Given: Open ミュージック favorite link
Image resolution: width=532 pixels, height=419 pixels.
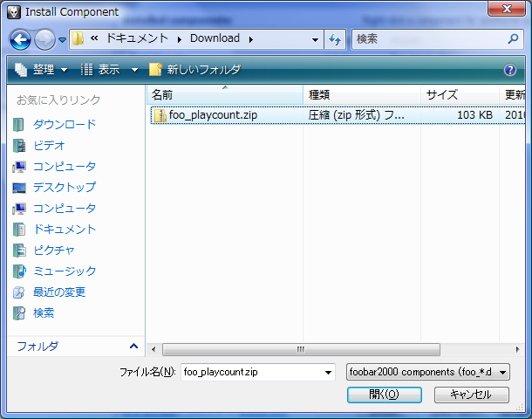Looking at the screenshot, I should point(65,271).
